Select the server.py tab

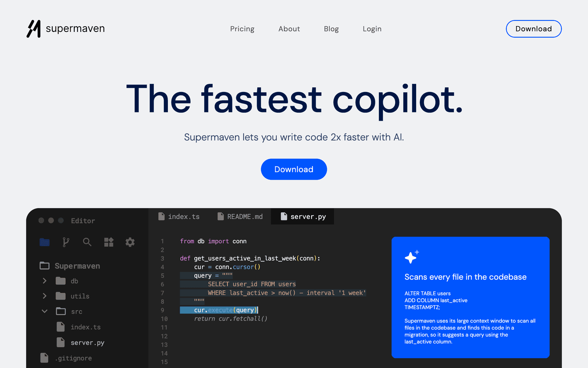click(x=303, y=217)
